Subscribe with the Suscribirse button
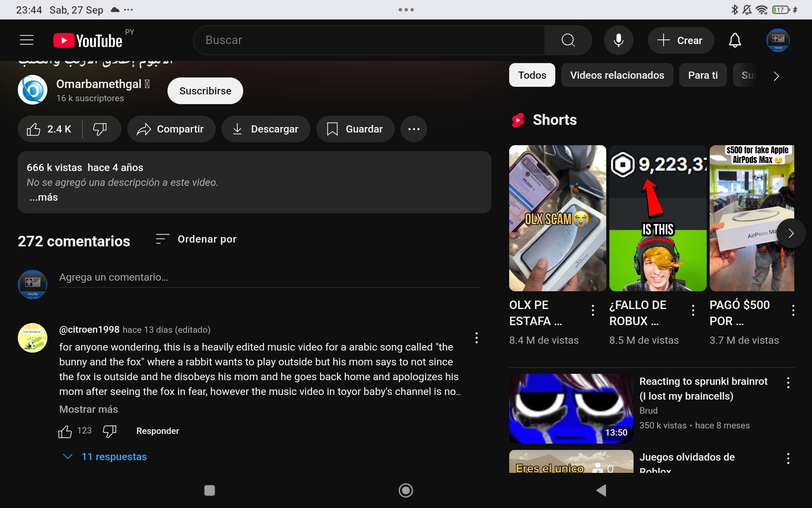812x508 pixels. point(205,91)
